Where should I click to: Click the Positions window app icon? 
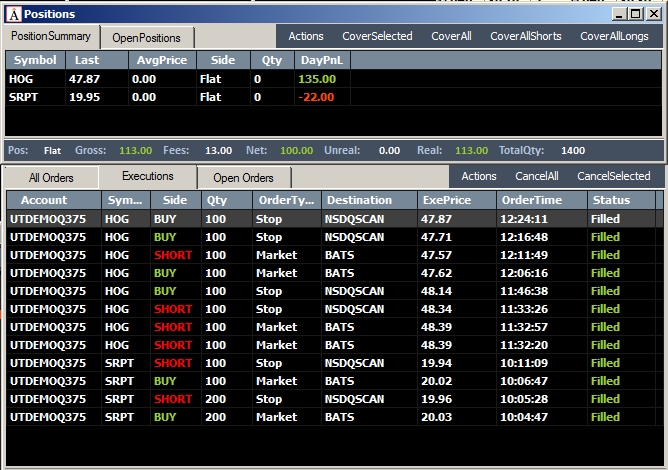point(13,14)
